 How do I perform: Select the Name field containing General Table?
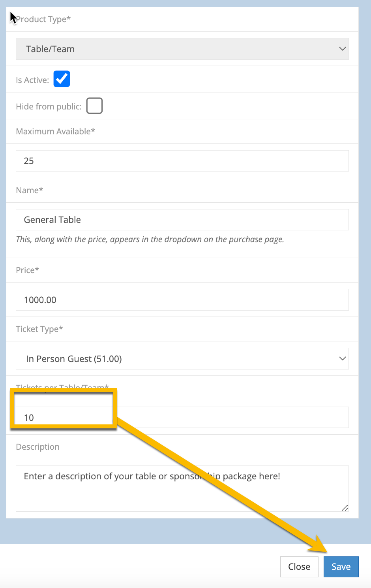coord(182,220)
